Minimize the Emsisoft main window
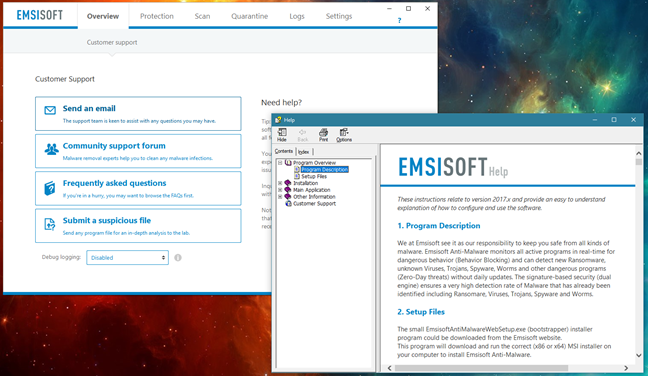The image size is (648, 376). point(389,9)
